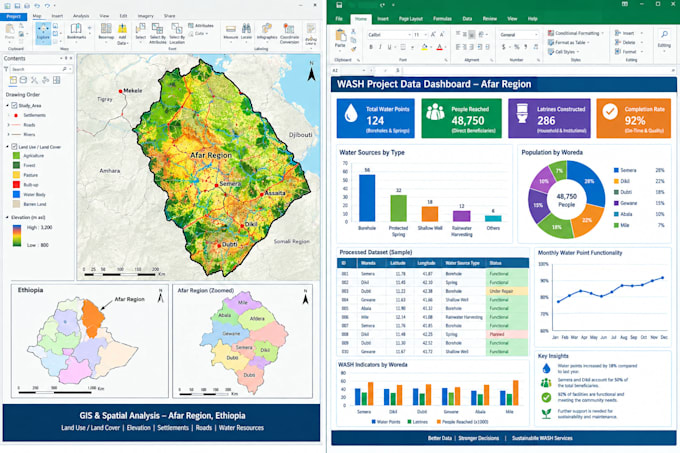
Task: Open the Coordinate Conversion tool
Action: coord(289,33)
